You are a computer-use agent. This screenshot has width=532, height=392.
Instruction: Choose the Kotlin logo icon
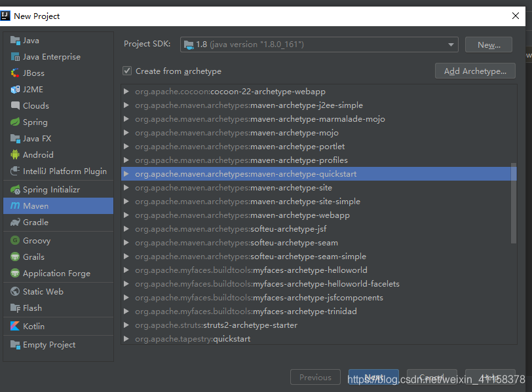[15, 327]
